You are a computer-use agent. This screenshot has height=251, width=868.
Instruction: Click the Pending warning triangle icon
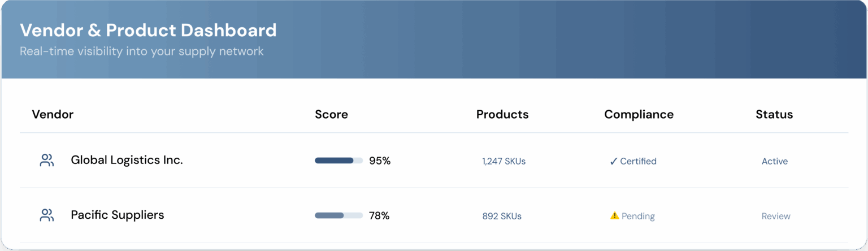coord(614,215)
